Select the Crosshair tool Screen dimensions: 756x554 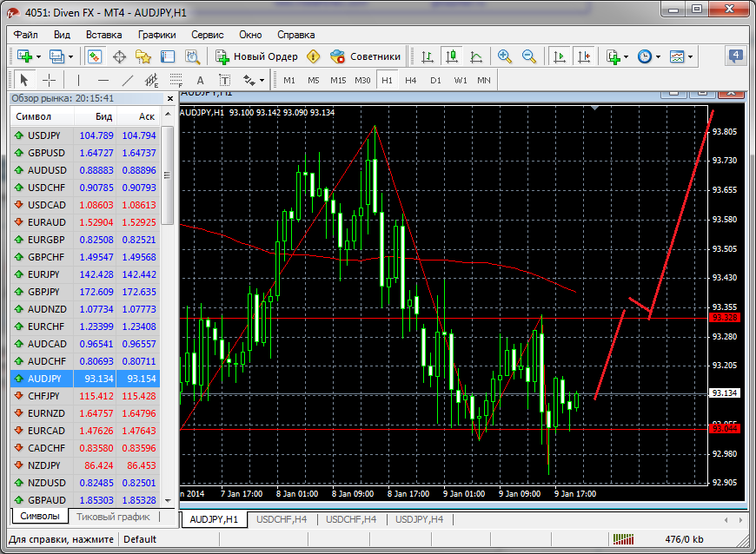click(x=50, y=80)
